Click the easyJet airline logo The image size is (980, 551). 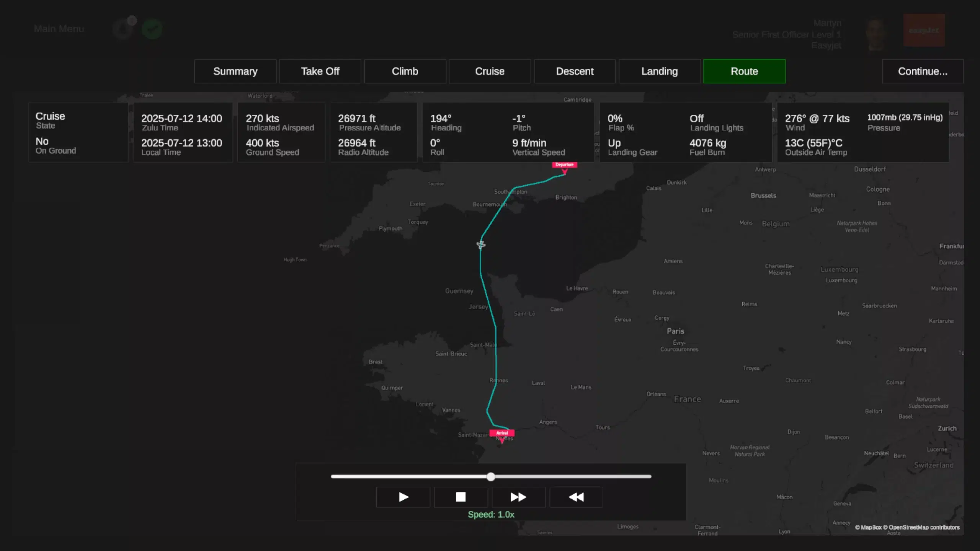click(x=924, y=30)
